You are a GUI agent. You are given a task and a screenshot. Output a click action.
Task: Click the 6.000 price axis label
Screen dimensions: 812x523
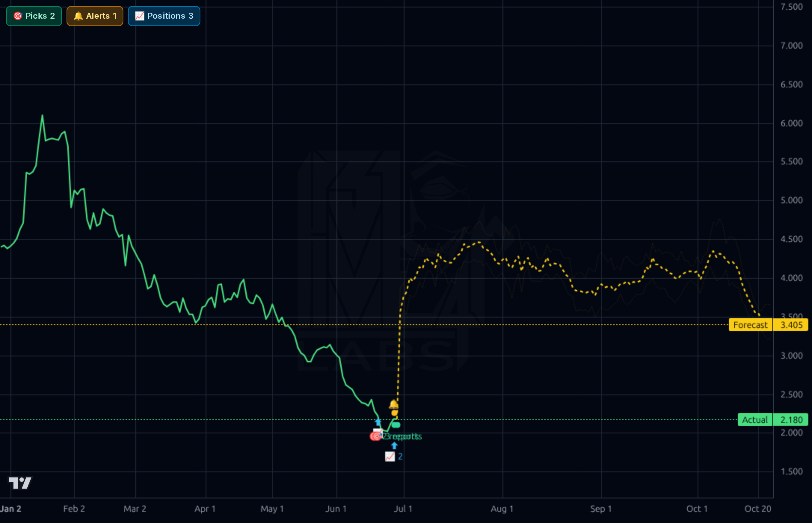point(791,123)
